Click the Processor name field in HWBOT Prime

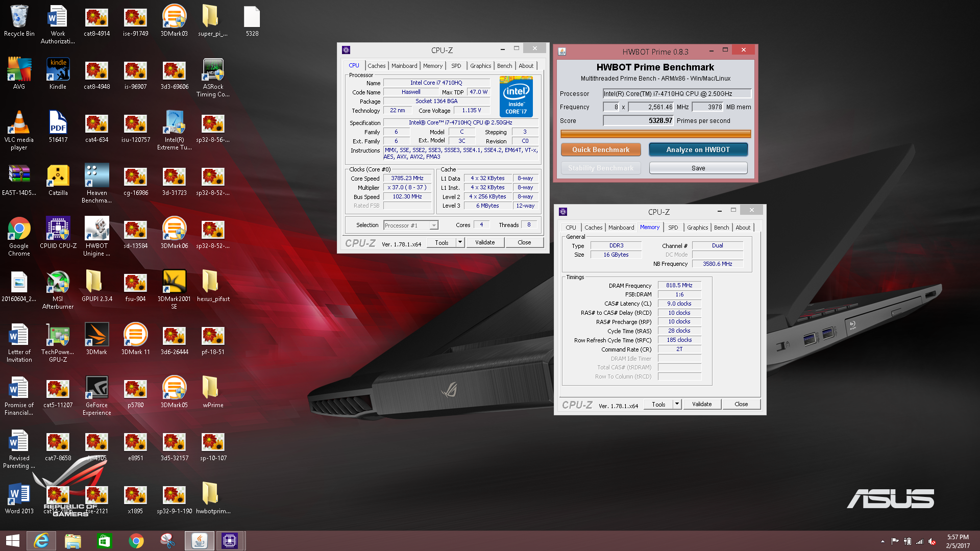677,93
